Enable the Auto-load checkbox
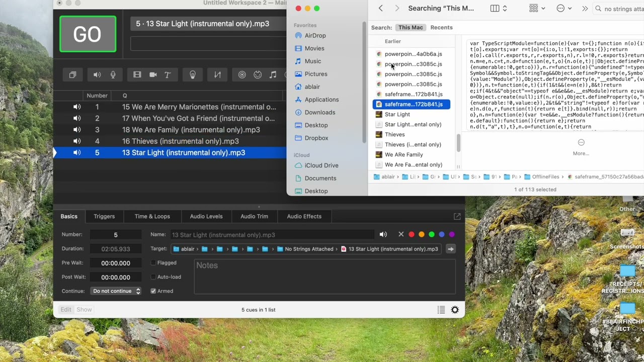The image size is (644, 362). click(153, 277)
